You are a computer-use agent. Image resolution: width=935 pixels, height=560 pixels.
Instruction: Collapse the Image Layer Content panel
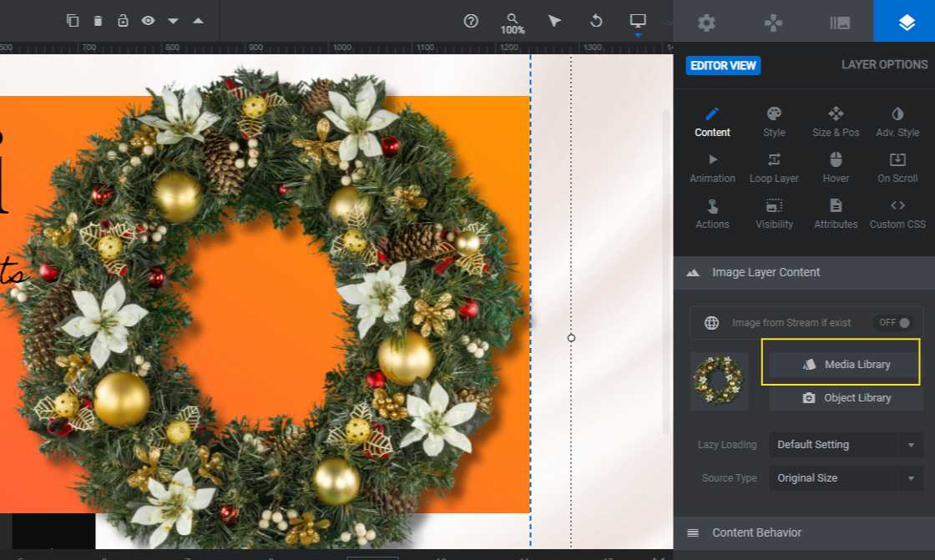click(x=804, y=273)
